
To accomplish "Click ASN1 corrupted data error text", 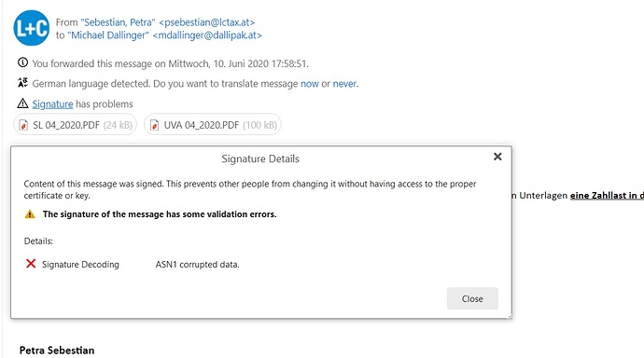I will coord(197,265).
